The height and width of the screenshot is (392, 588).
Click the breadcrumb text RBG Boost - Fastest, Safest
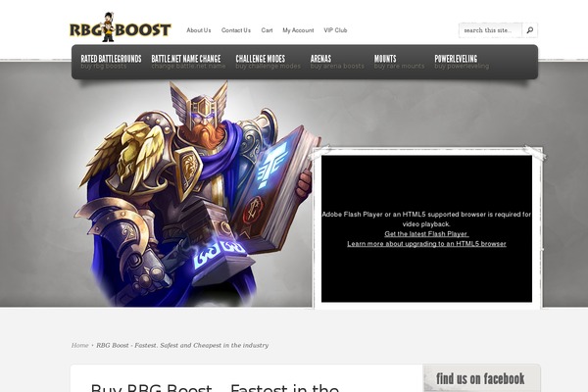182,345
